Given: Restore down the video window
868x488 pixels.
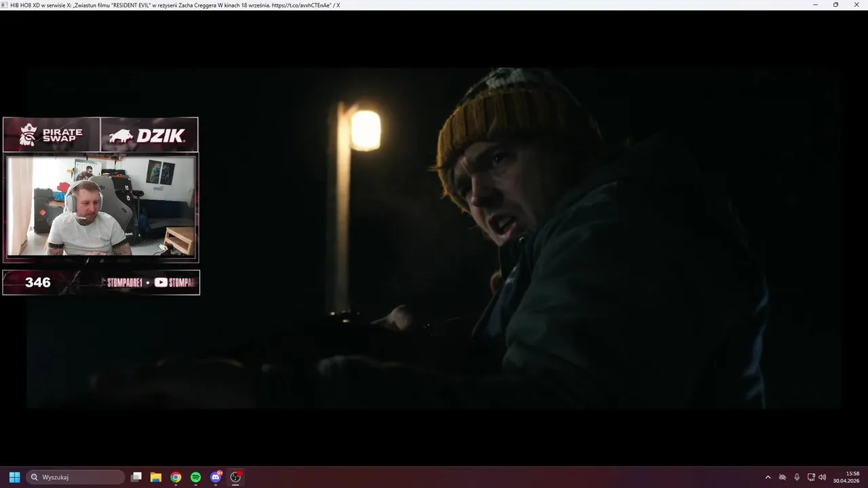Looking at the screenshot, I should coord(835,5).
